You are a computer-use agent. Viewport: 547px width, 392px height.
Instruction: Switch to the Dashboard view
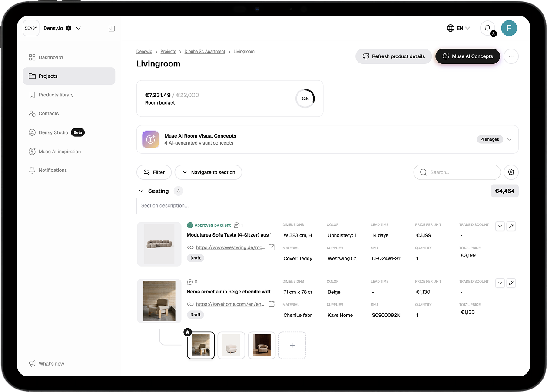click(52, 57)
